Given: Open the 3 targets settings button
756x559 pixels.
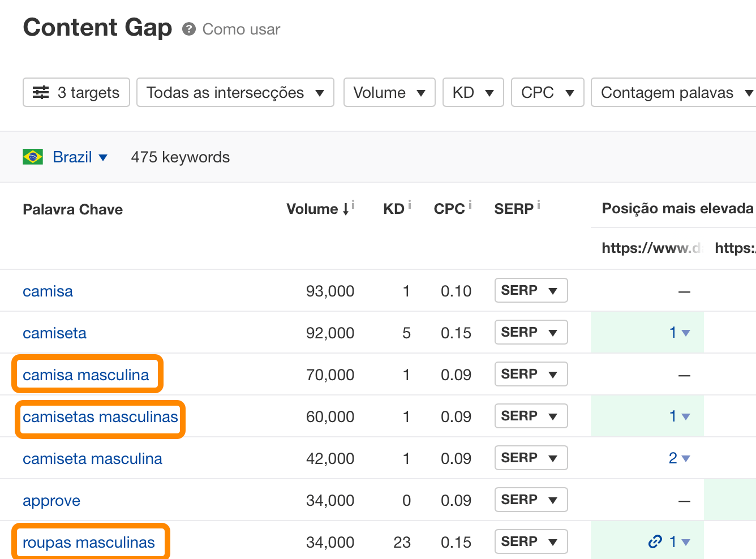Looking at the screenshot, I should click(76, 92).
